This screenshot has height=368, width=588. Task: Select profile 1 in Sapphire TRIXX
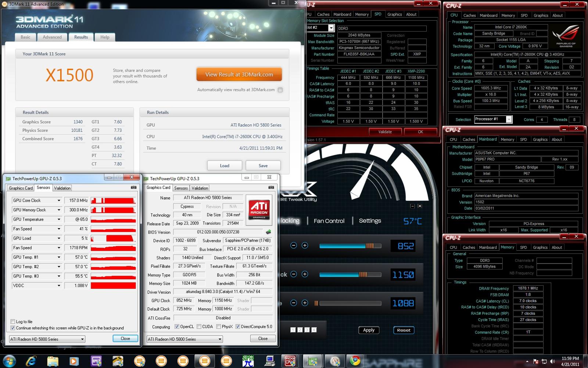(x=293, y=330)
